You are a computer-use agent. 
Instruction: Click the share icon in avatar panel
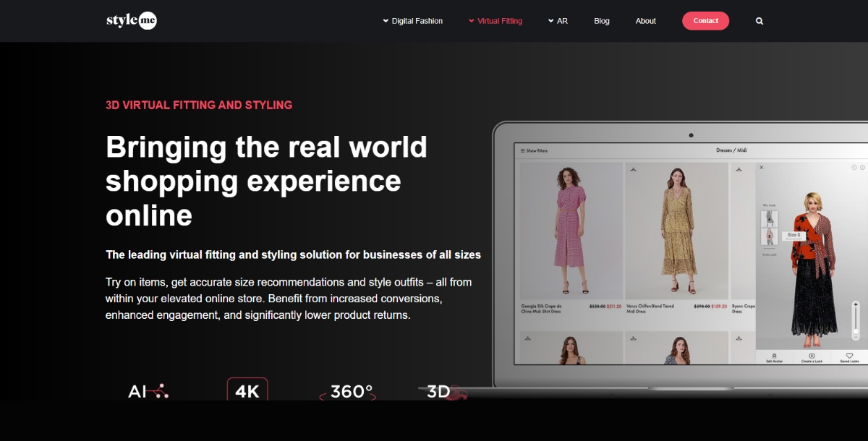coord(854,167)
